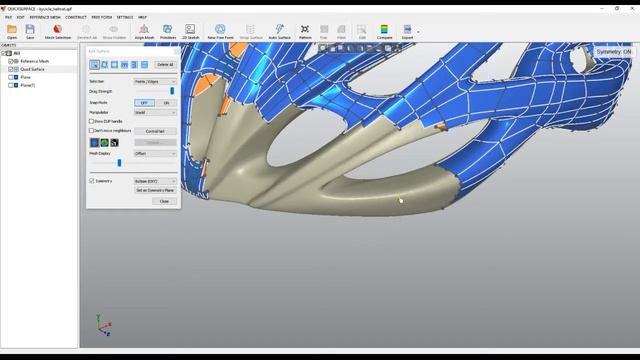The image size is (640, 360).
Task: Choose the sixth mode icon in Edit Surface
Action: tap(144, 64)
